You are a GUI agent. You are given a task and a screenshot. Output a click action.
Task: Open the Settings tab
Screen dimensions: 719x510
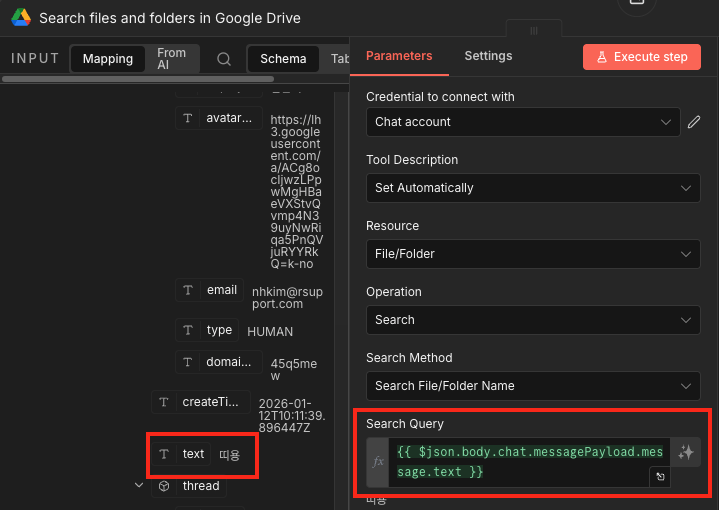click(x=488, y=56)
